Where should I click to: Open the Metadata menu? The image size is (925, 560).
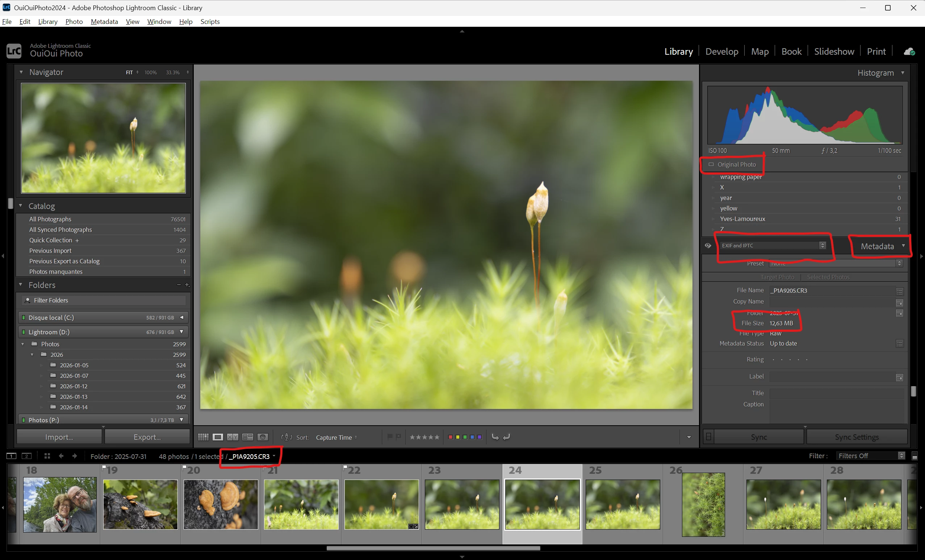pyautogui.click(x=104, y=21)
